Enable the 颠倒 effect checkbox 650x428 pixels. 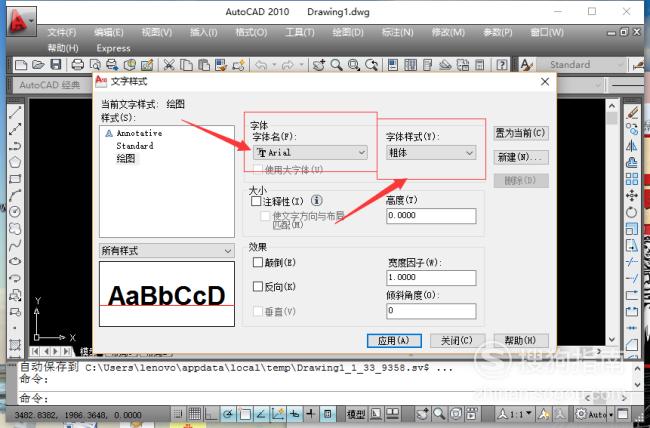click(x=258, y=262)
